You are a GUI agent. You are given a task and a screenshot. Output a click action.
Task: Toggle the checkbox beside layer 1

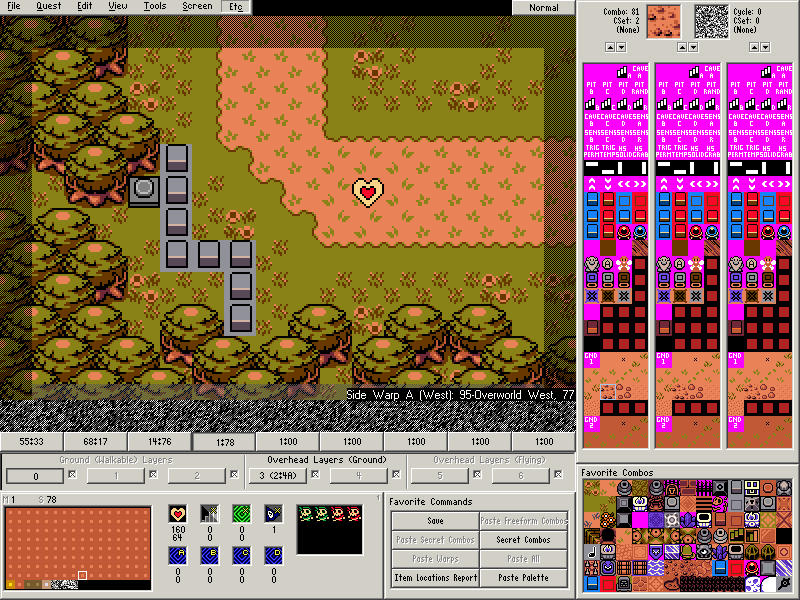153,474
